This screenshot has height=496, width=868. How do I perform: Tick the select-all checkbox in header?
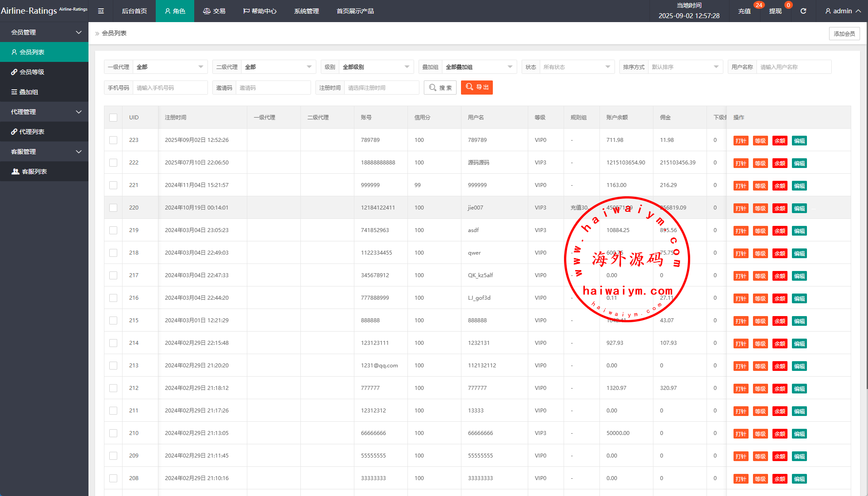[x=113, y=118]
